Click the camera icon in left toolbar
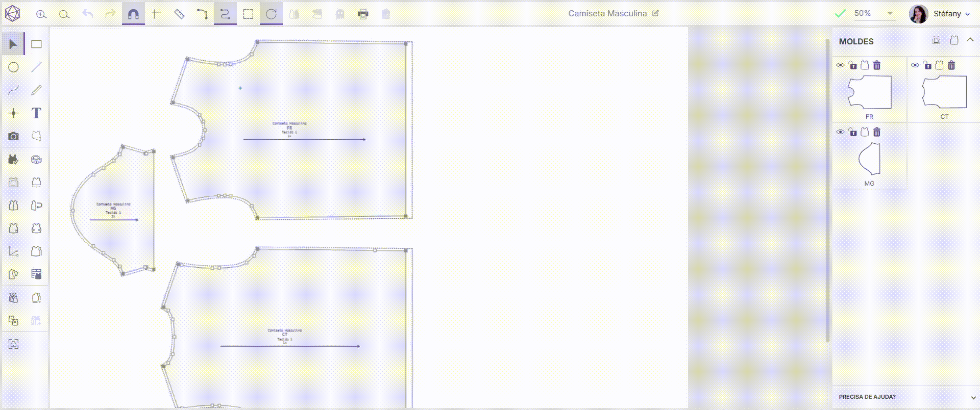This screenshot has height=410, width=980. (x=14, y=136)
